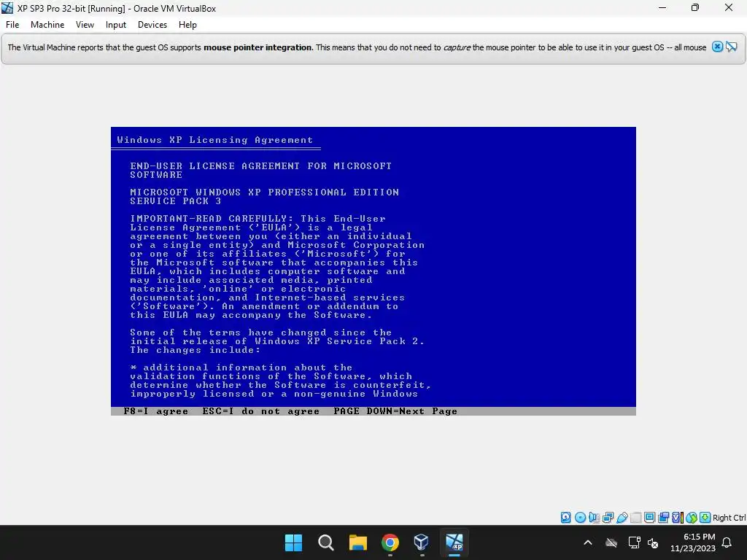Screen dimensions: 747x560
Task: Open the Devices menu
Action: tap(152, 25)
